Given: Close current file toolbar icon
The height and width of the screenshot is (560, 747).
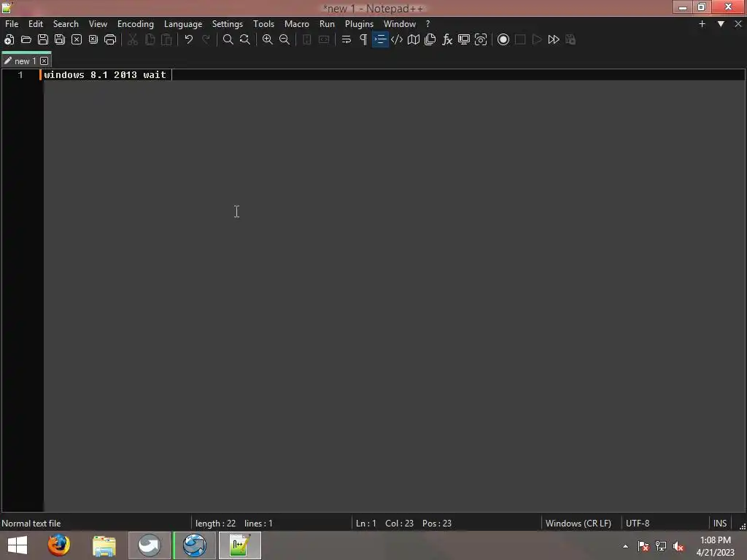Looking at the screenshot, I should pyautogui.click(x=76, y=39).
